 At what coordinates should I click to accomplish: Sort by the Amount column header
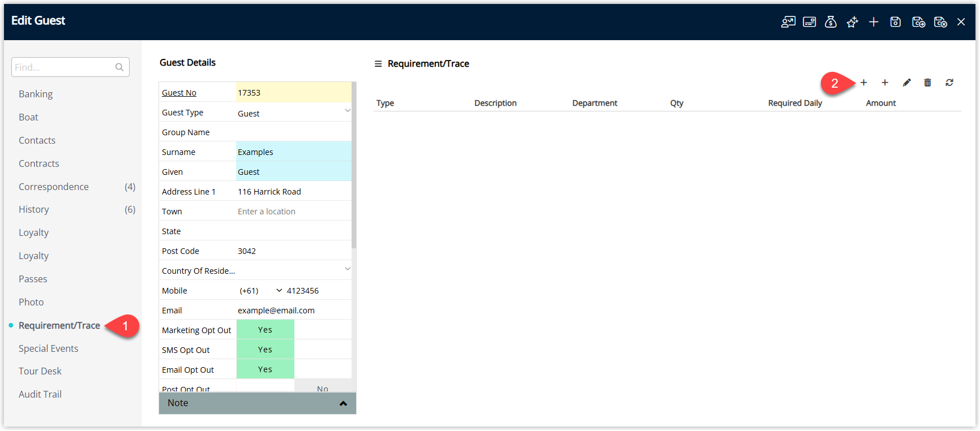(881, 103)
